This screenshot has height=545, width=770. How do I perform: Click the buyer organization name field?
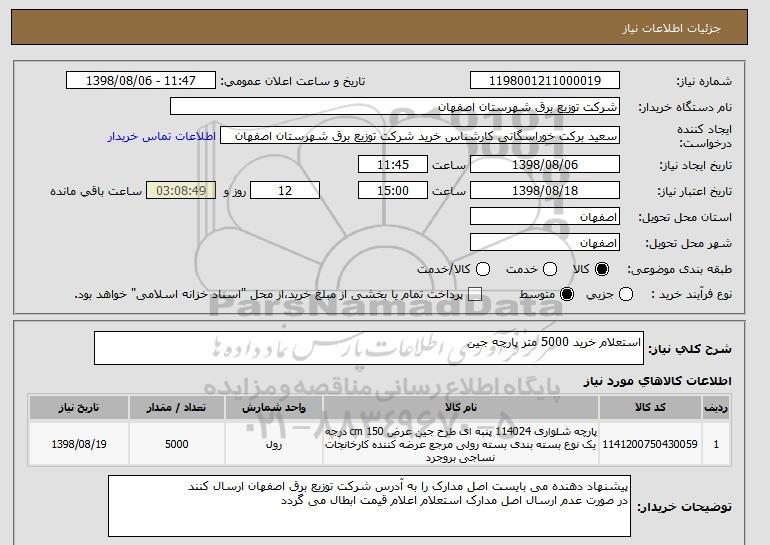395,107
